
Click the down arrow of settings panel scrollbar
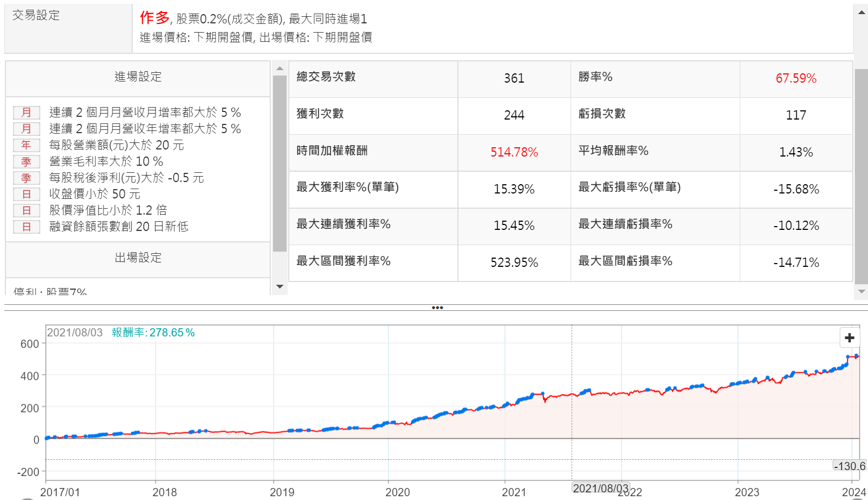(x=280, y=286)
